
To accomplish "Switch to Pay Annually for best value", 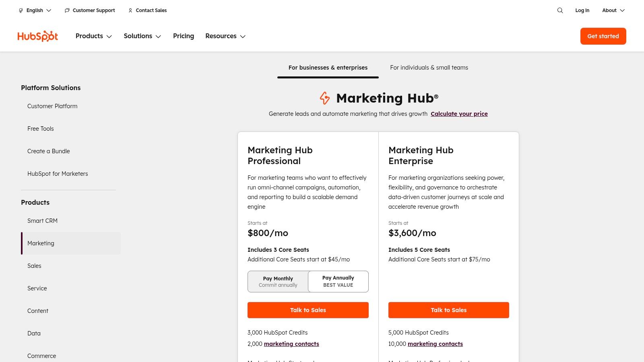I will (x=338, y=281).
